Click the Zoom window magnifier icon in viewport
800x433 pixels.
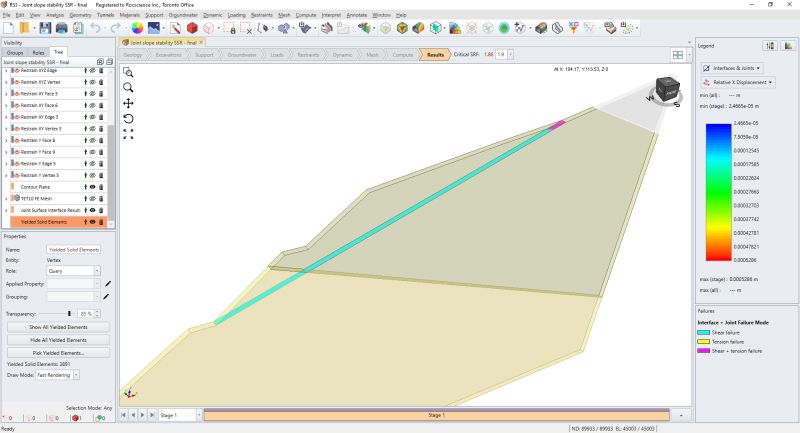(128, 72)
